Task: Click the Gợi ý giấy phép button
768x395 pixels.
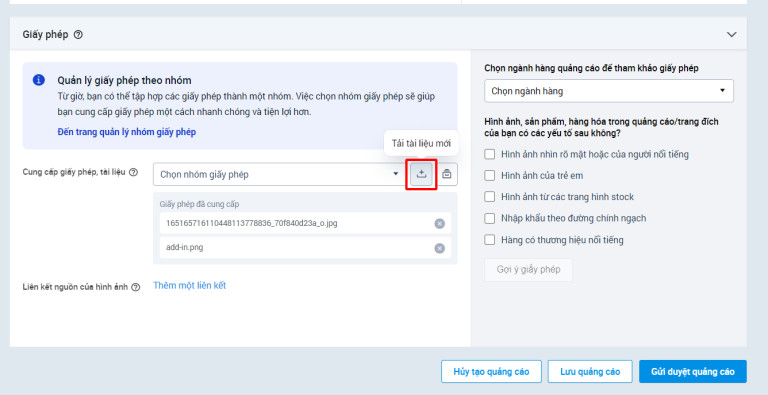Action: pos(528,270)
